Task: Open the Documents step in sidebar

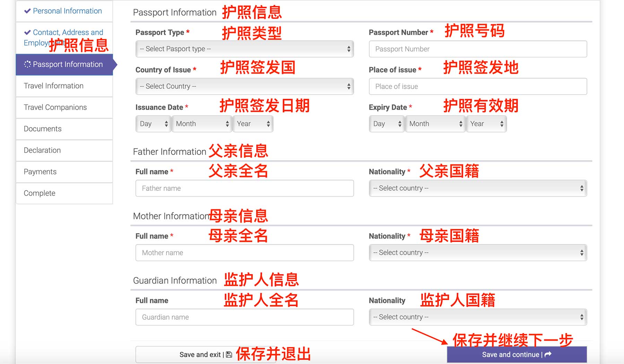Action: coord(43,129)
